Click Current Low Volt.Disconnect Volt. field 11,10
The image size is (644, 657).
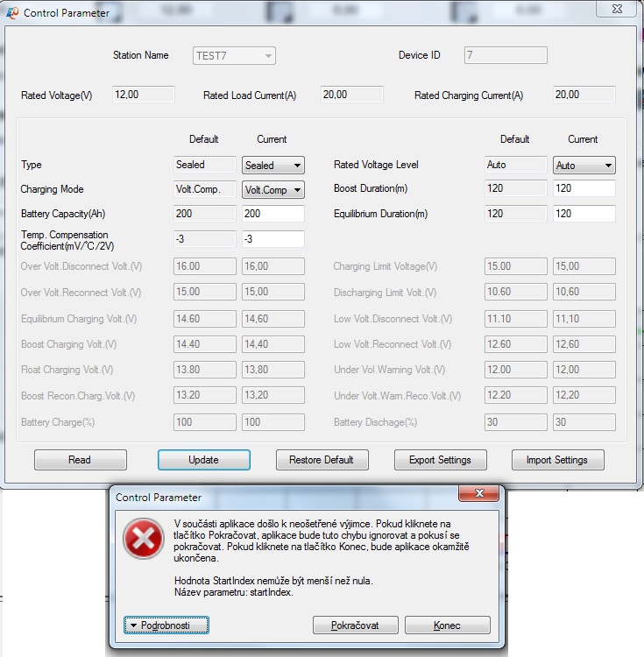pos(584,319)
